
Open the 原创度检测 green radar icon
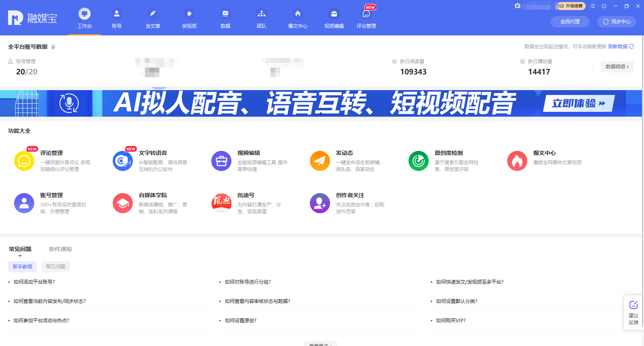(419, 161)
